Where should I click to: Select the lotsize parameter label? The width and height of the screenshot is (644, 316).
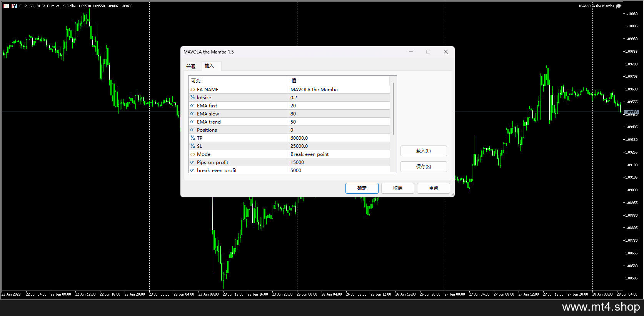pos(204,98)
